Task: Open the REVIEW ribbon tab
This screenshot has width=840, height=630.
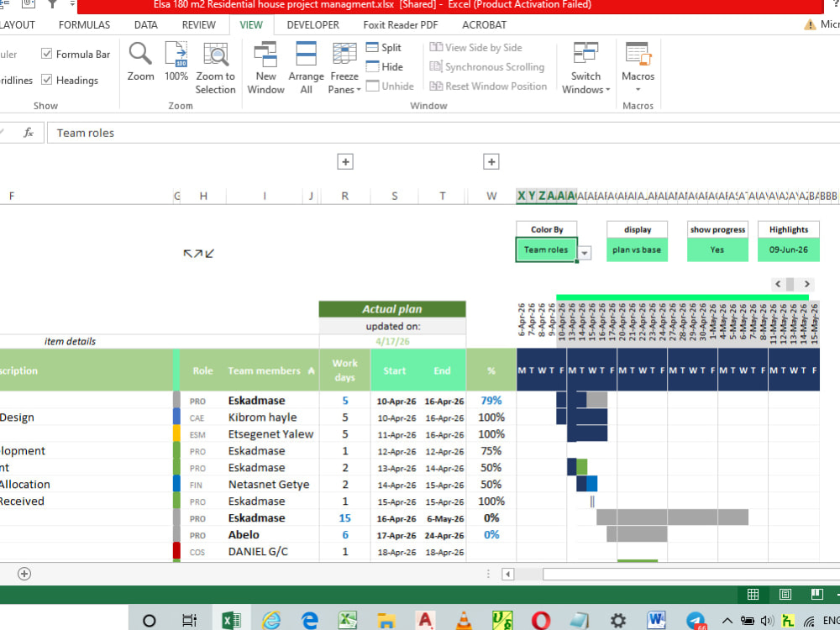Action: pos(199,24)
